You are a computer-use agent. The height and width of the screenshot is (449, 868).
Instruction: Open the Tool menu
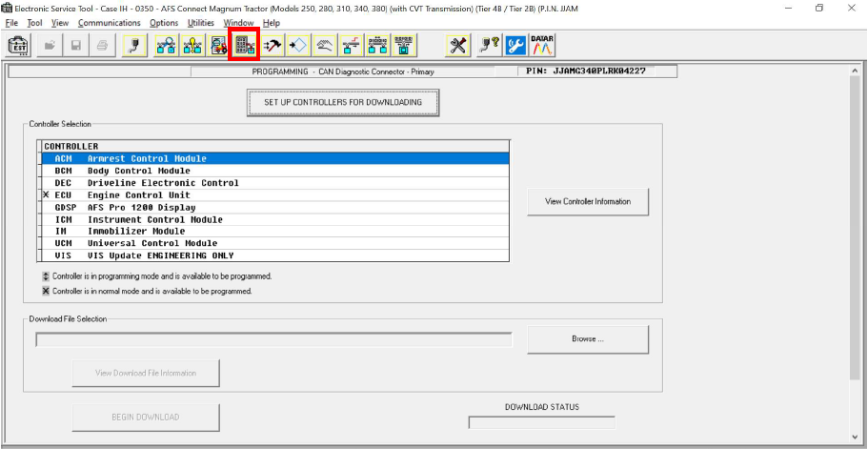[34, 23]
